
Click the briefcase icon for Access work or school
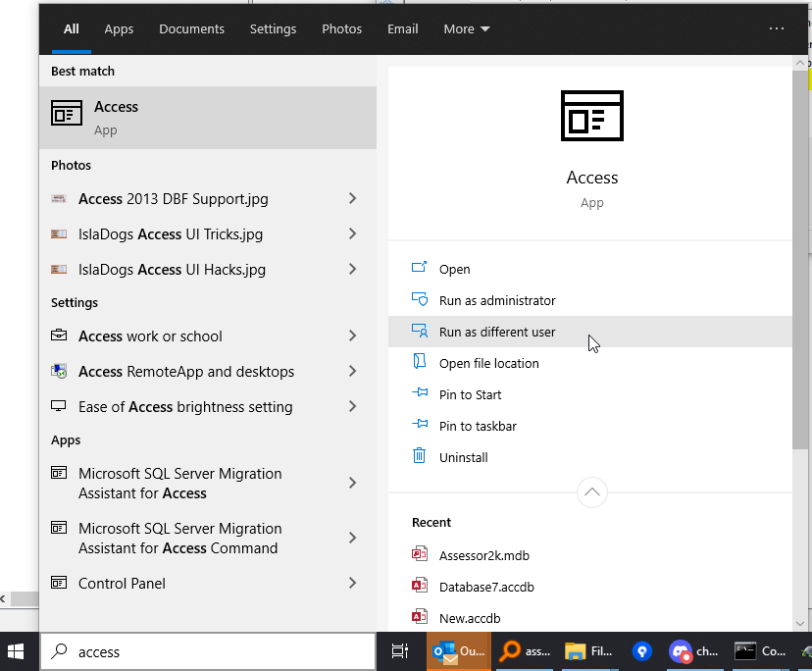[59, 335]
